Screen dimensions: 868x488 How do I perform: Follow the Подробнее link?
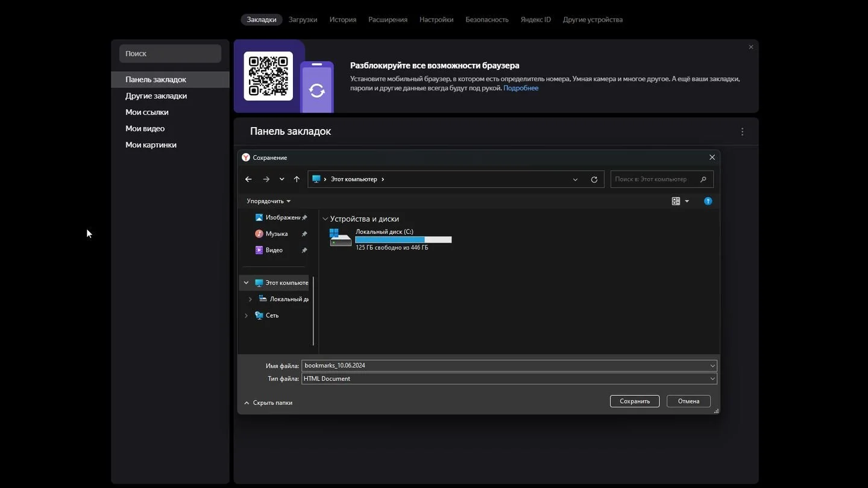521,88
